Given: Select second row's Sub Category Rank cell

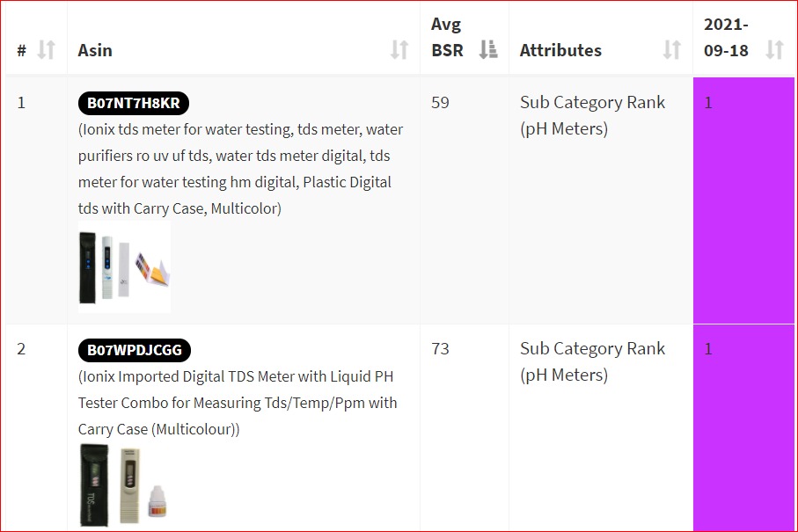Looking at the screenshot, I should click(x=592, y=361).
